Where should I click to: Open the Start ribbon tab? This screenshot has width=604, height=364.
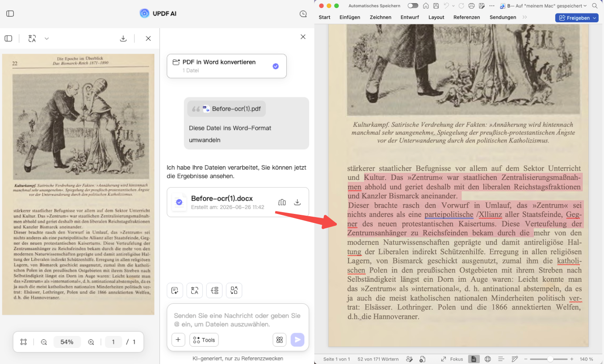(x=325, y=17)
